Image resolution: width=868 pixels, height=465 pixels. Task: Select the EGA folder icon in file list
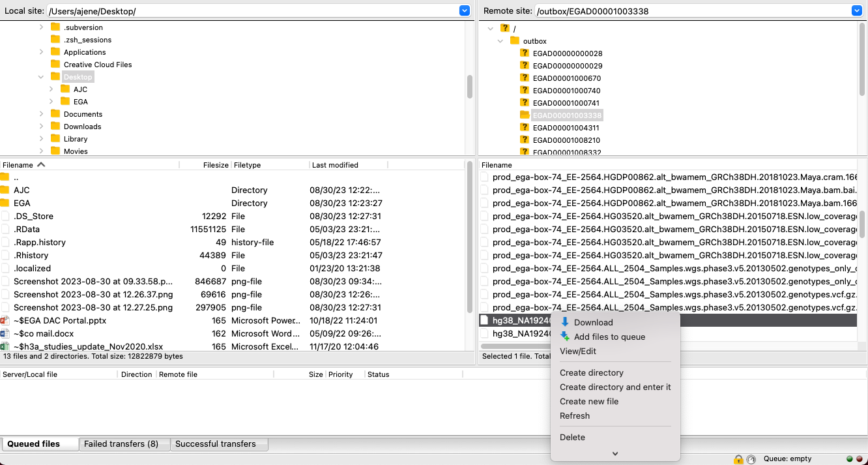coord(5,203)
